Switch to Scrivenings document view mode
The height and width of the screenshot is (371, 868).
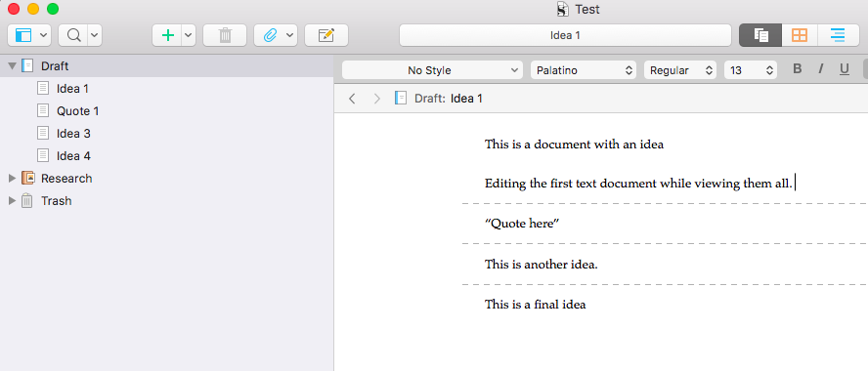tap(760, 35)
